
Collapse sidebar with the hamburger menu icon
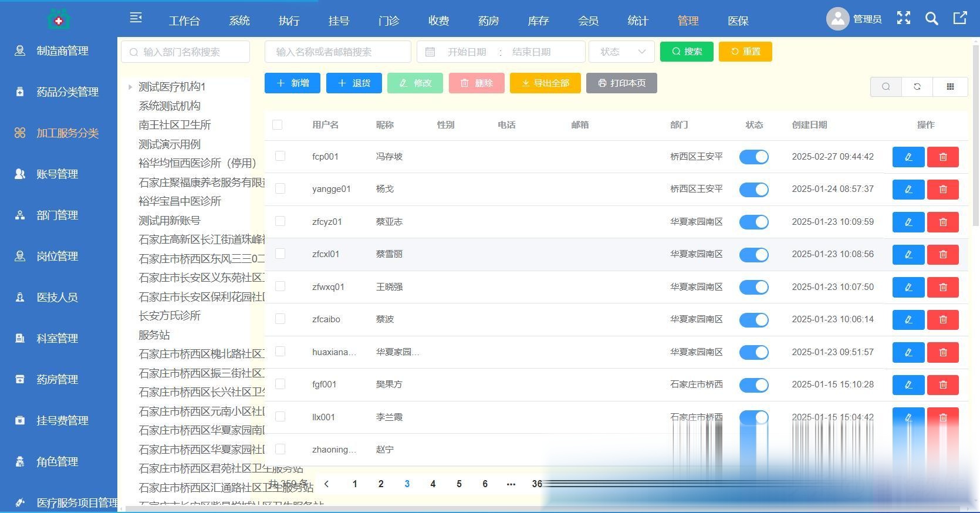[x=136, y=18]
